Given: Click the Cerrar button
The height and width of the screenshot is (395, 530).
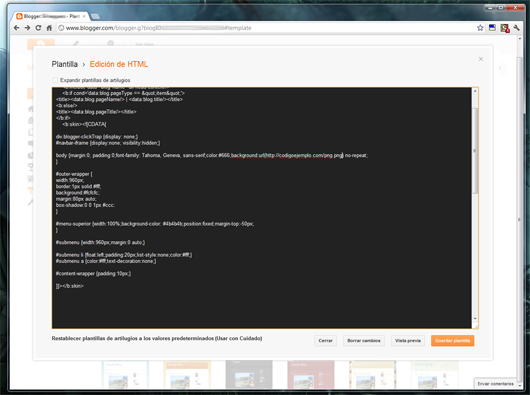Looking at the screenshot, I should pyautogui.click(x=326, y=341).
